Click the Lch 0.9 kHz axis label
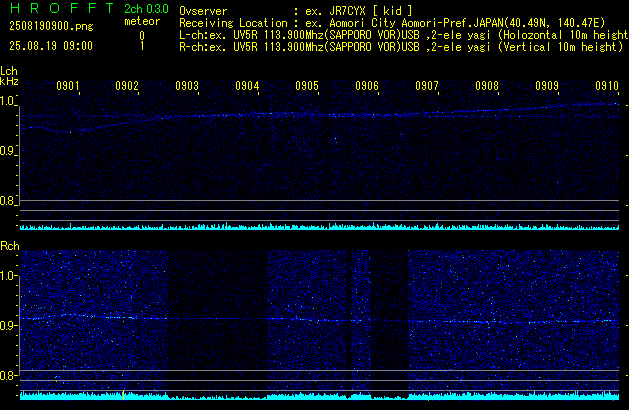Screen dimensions: 629x410 pyautogui.click(x=8, y=151)
